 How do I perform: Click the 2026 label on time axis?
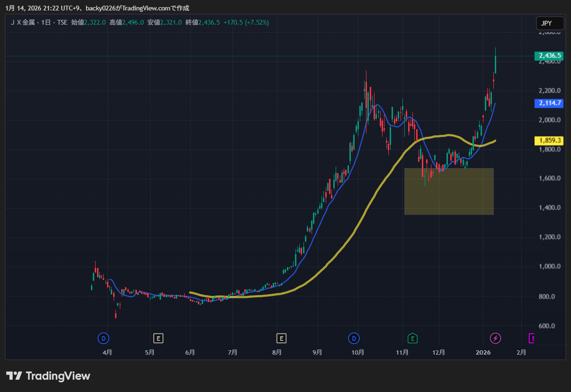[483, 352]
